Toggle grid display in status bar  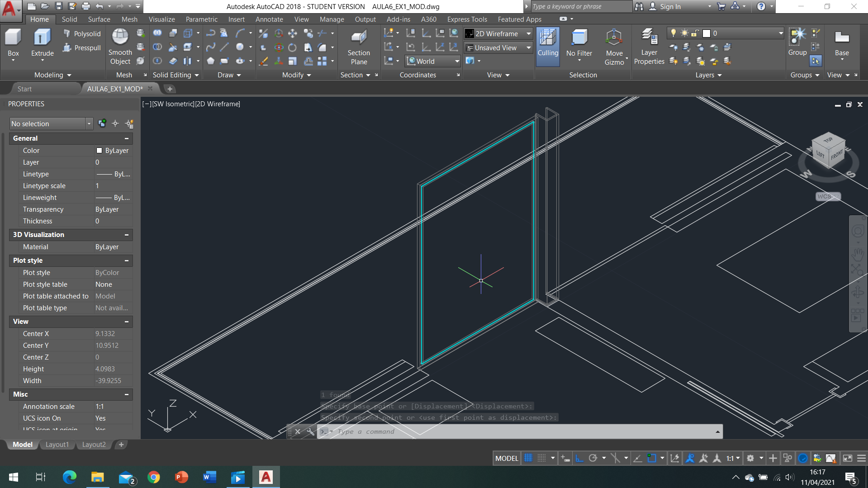(x=528, y=458)
